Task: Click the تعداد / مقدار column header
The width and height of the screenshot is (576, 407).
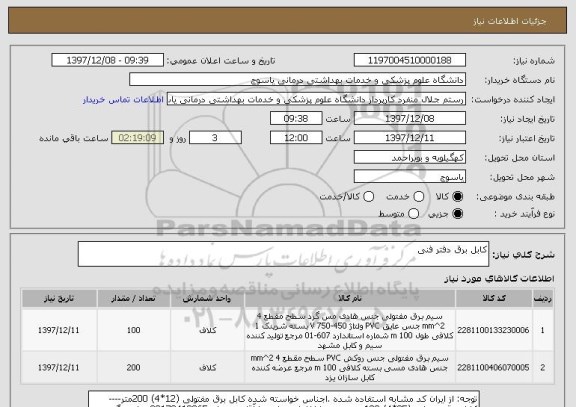Action: tap(134, 298)
